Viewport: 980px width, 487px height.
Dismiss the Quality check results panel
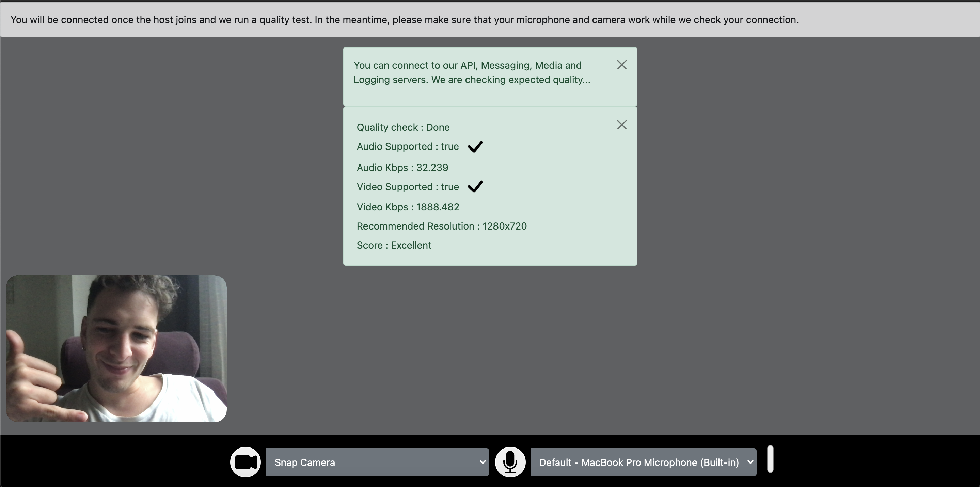point(622,125)
